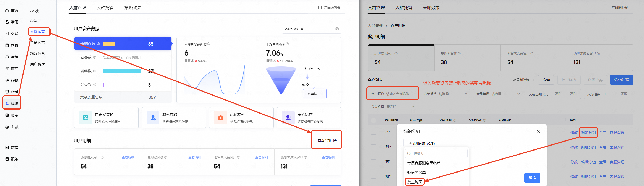Click 查看明细 for 历史成交用户
Image resolution: width=644 pixels, height=186 pixels.
(128, 157)
